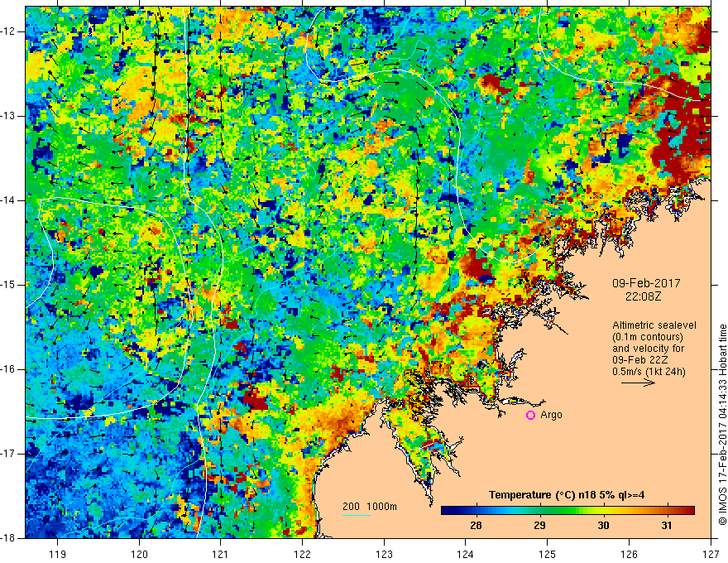
Task: Click the '0.5m/s (1kt 24h)' scale text
Action: coord(649,372)
